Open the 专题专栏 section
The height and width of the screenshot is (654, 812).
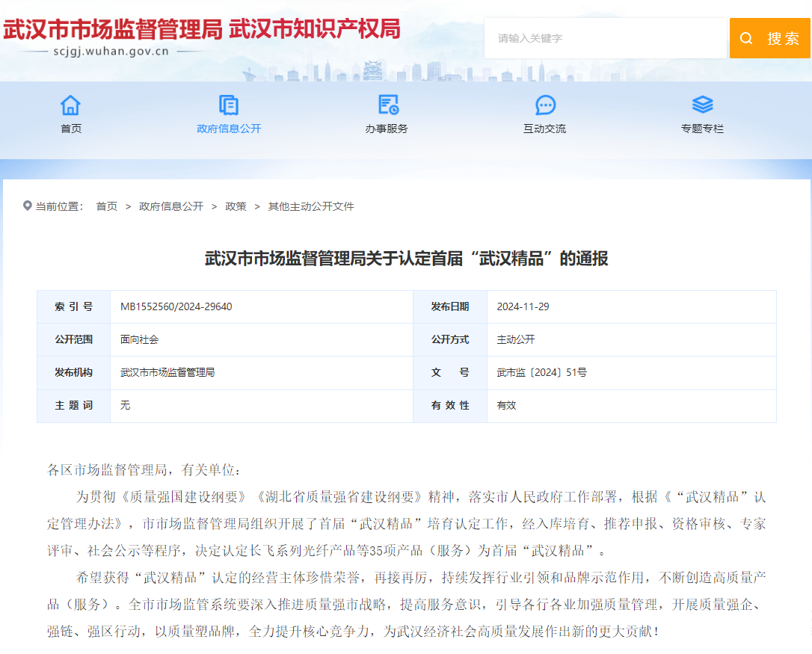702,129
